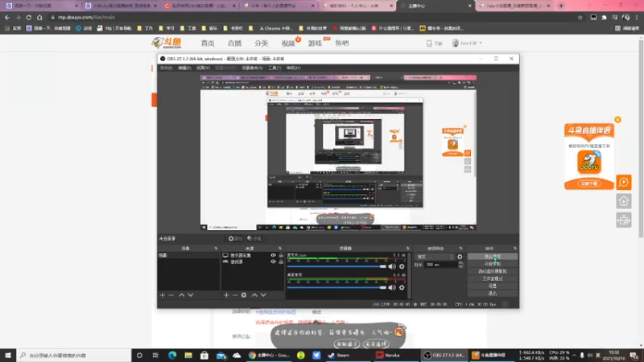The image size is (644, 362).
Task: Increase the transition duration with the up arrow
Action: point(460,263)
